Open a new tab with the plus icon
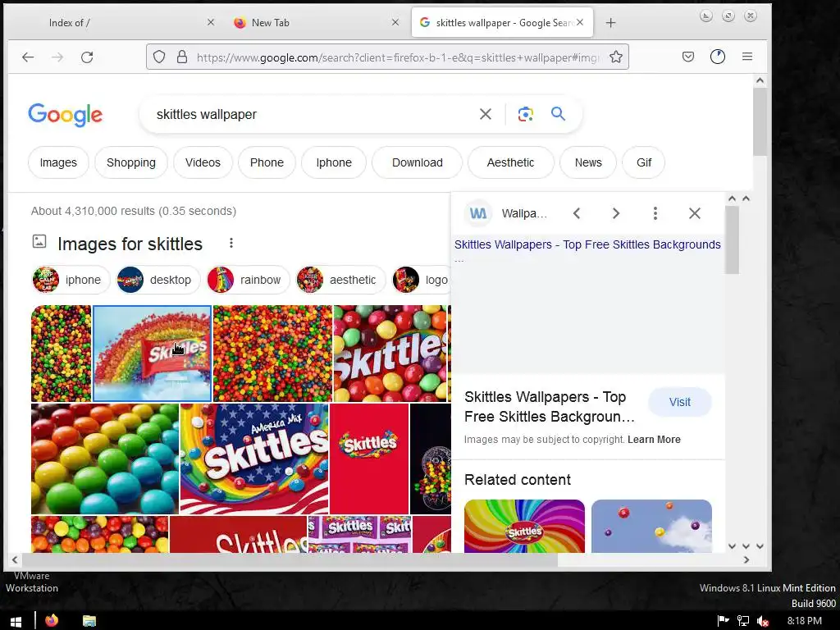The image size is (840, 630). (x=610, y=22)
